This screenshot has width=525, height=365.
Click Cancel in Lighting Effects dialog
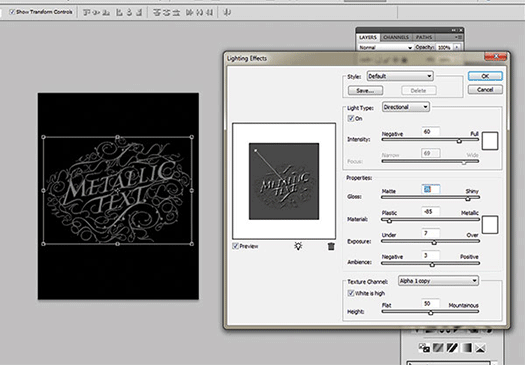click(485, 89)
